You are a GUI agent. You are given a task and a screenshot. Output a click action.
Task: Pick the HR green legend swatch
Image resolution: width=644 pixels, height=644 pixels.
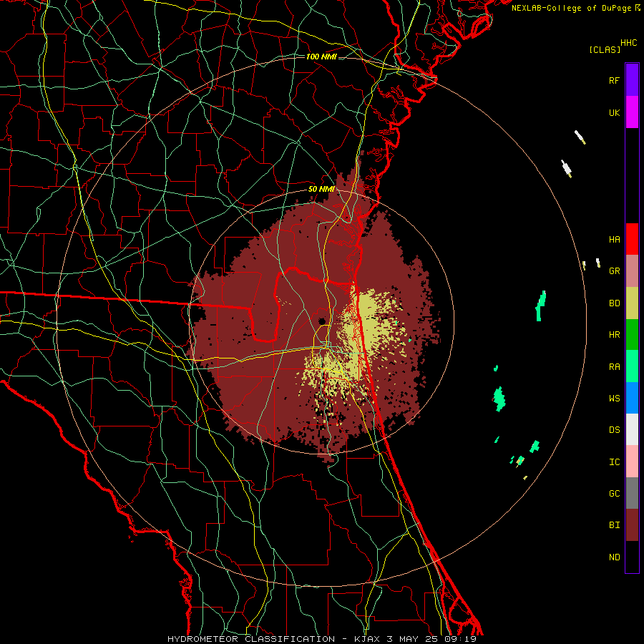(x=632, y=335)
